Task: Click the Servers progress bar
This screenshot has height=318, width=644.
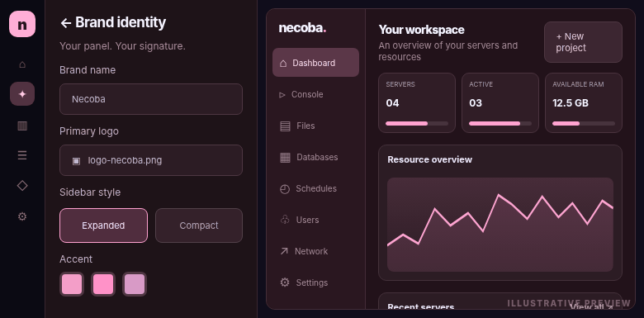Action: point(417,123)
